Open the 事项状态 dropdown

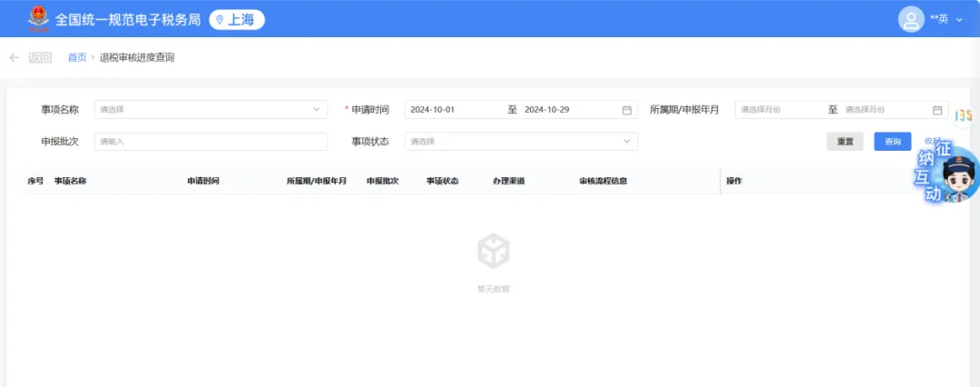(521, 142)
